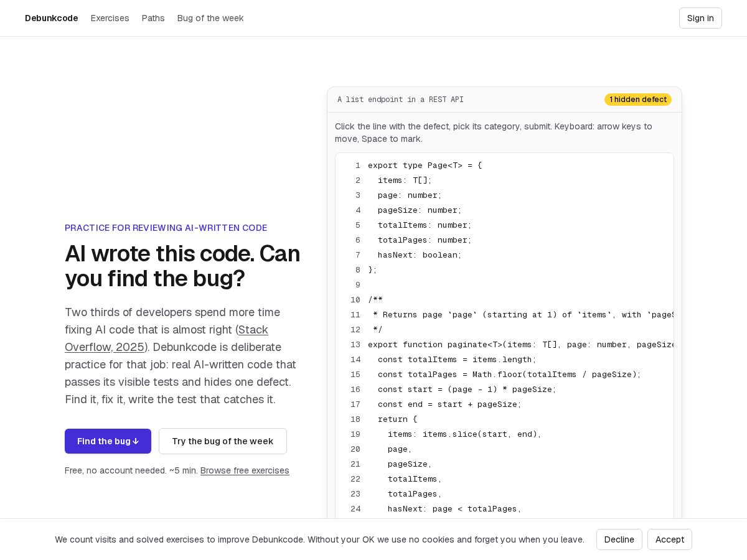Click the Find the bug button
The image size is (747, 560).
108,441
